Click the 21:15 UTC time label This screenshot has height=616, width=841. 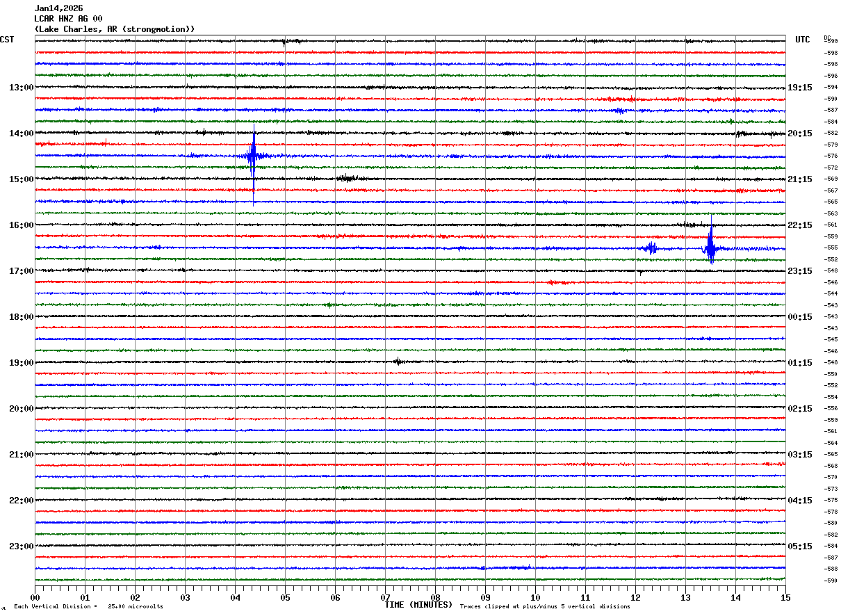pos(800,179)
